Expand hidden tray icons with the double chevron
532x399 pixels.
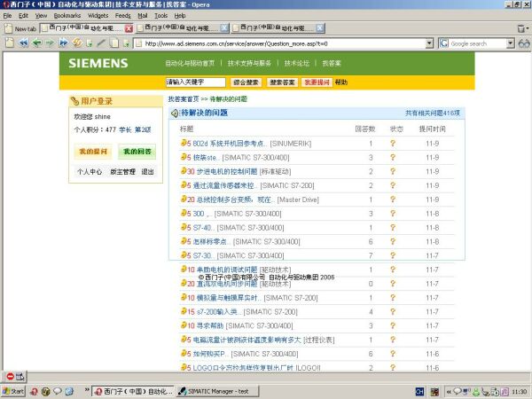click(x=449, y=392)
